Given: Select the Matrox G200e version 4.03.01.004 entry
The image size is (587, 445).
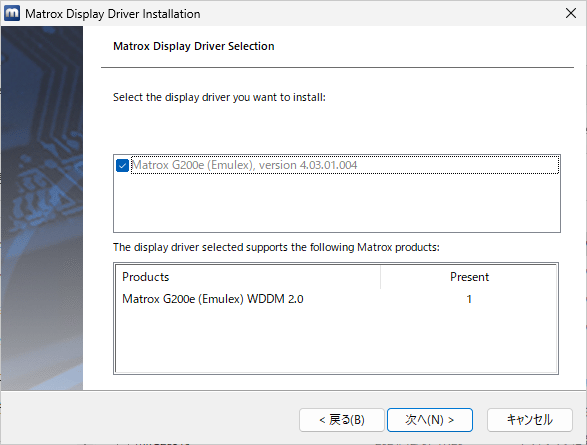Looking at the screenshot, I should pos(245,165).
